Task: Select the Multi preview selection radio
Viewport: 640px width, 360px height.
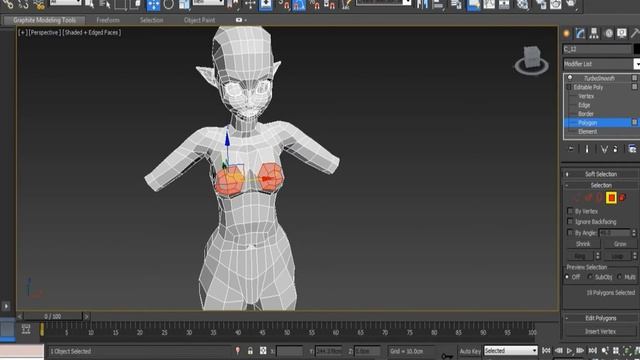Action: [x=620, y=277]
